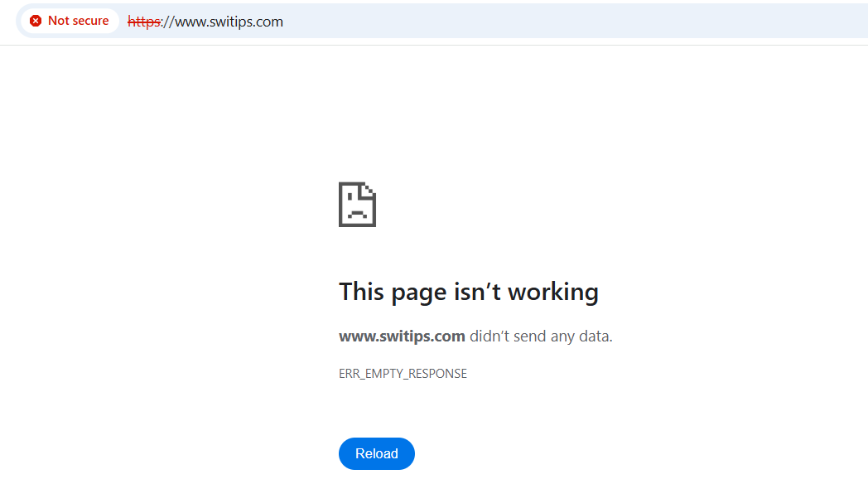The height and width of the screenshot is (484, 868).
Task: Click the Reload button
Action: 376,453
